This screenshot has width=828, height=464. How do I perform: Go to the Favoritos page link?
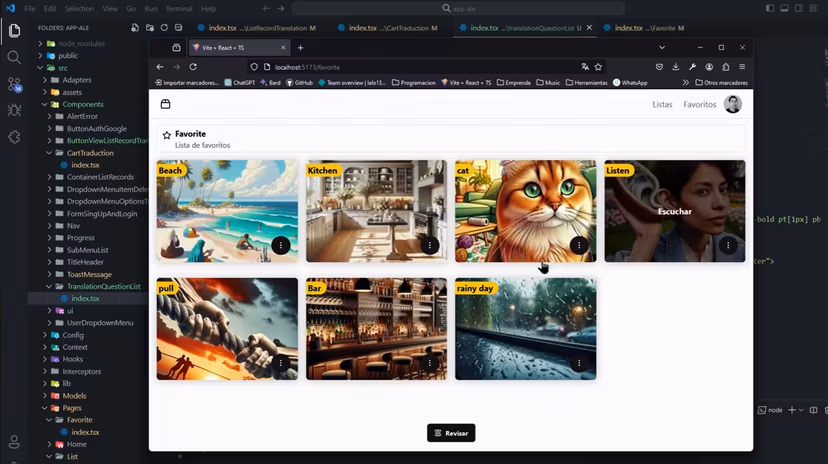point(700,105)
